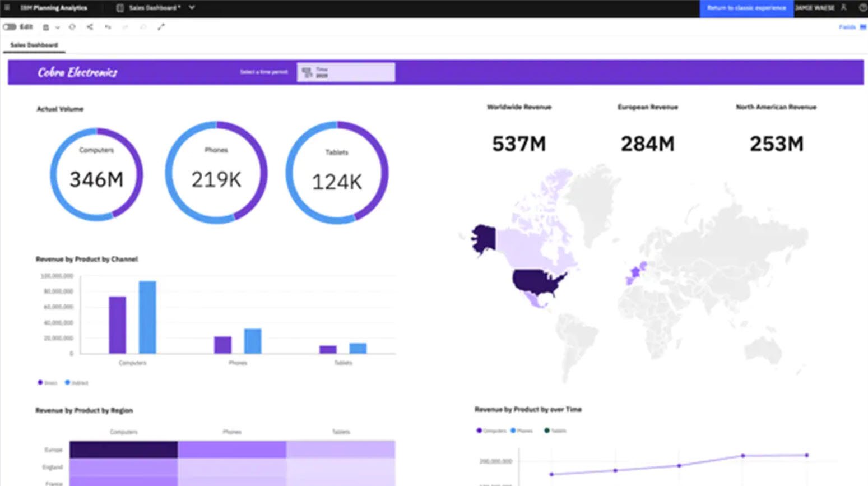Open the user profile icon
This screenshot has width=868, height=486.
point(843,8)
